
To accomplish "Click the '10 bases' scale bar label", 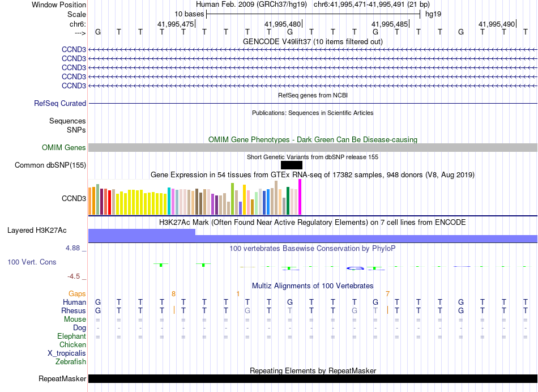I will pos(189,14).
